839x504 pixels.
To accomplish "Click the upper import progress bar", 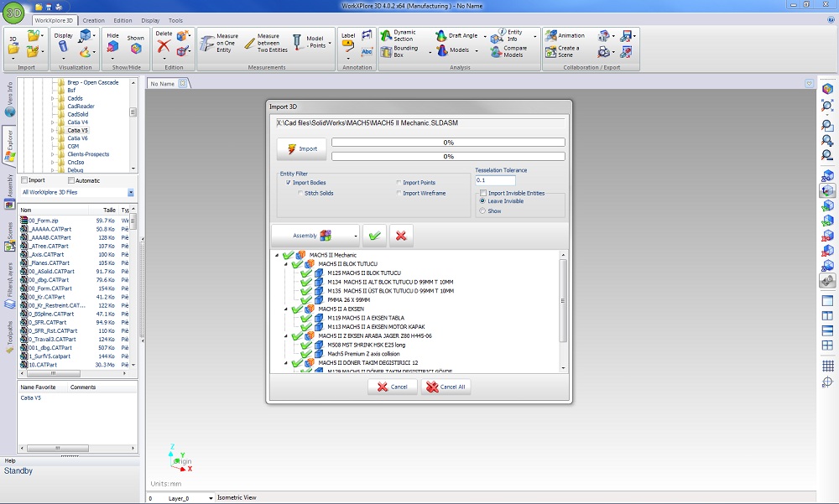I will point(448,143).
